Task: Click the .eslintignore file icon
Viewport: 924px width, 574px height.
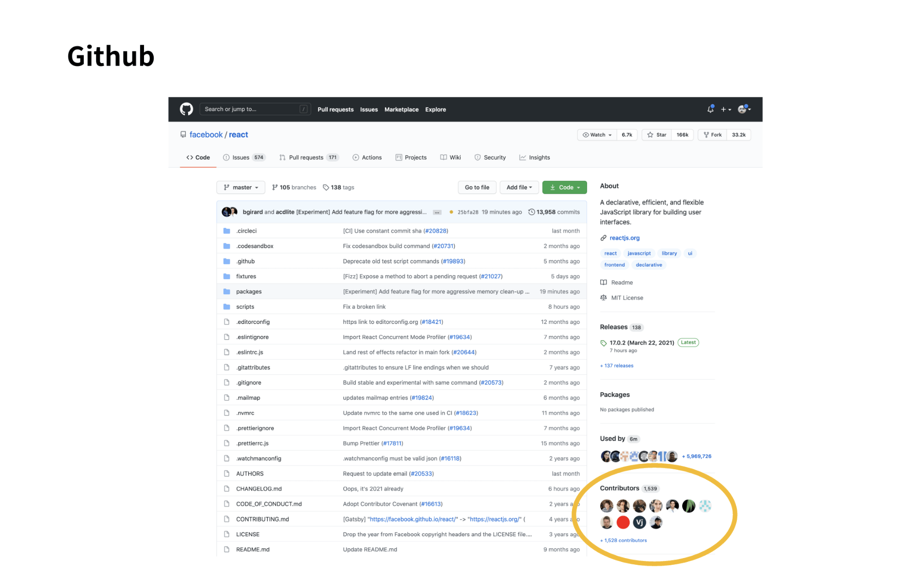Action: tap(226, 337)
